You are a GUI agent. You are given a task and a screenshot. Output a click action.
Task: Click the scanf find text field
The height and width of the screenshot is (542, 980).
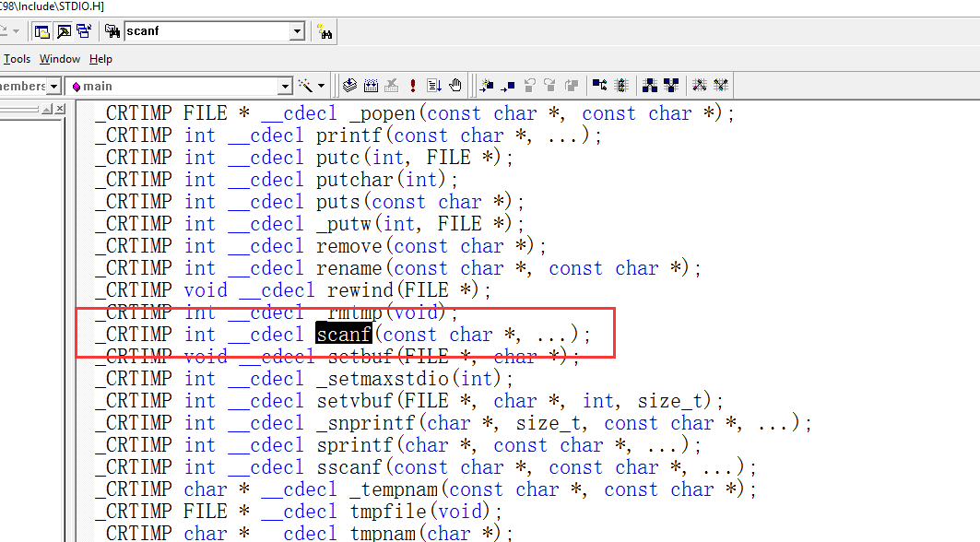[x=207, y=31]
